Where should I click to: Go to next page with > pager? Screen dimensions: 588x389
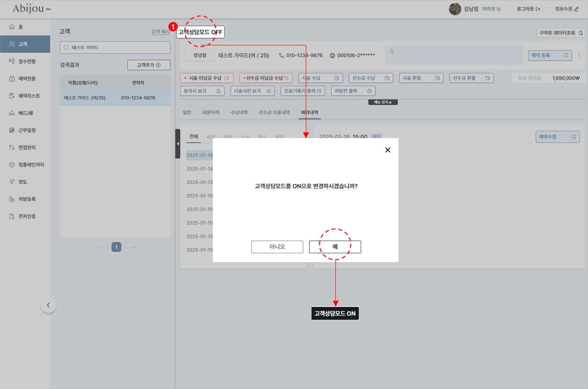coord(125,247)
